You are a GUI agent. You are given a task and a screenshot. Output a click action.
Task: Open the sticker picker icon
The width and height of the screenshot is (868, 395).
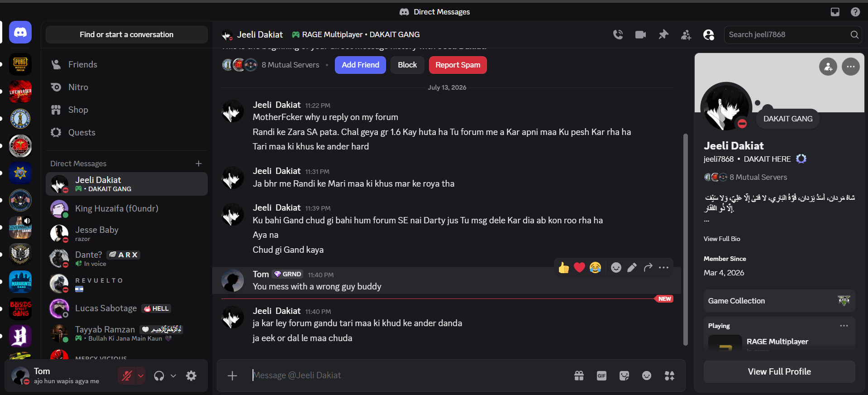click(x=624, y=376)
